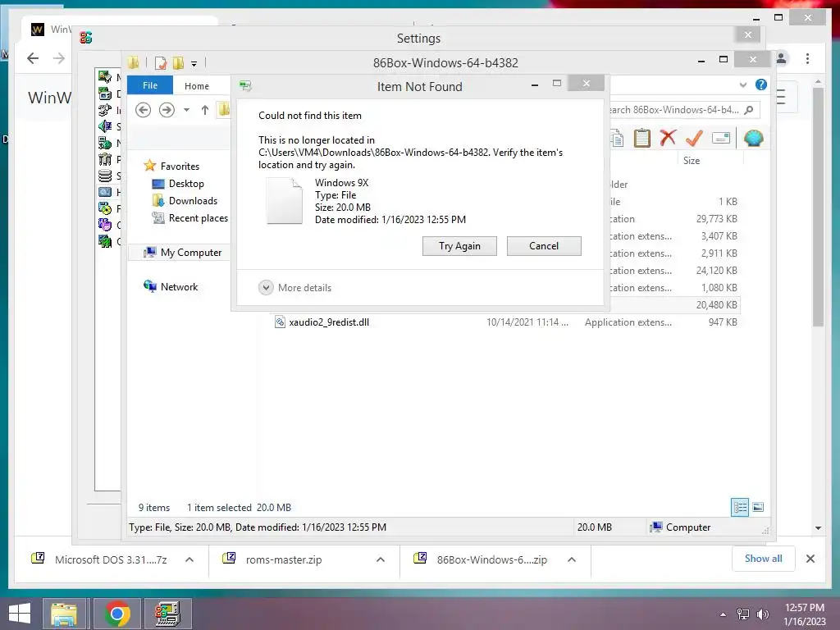Click the copy documents toolbar icon
Screen dimensions: 840x630
coord(617,138)
